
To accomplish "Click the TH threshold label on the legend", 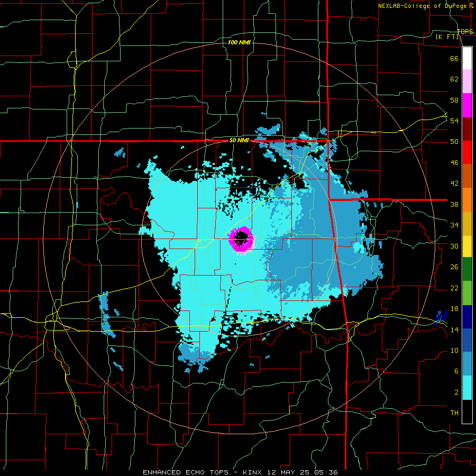I will [x=454, y=413].
